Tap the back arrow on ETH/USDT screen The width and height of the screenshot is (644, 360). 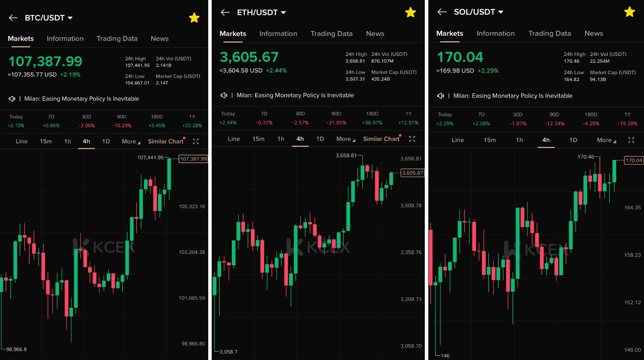coord(225,13)
